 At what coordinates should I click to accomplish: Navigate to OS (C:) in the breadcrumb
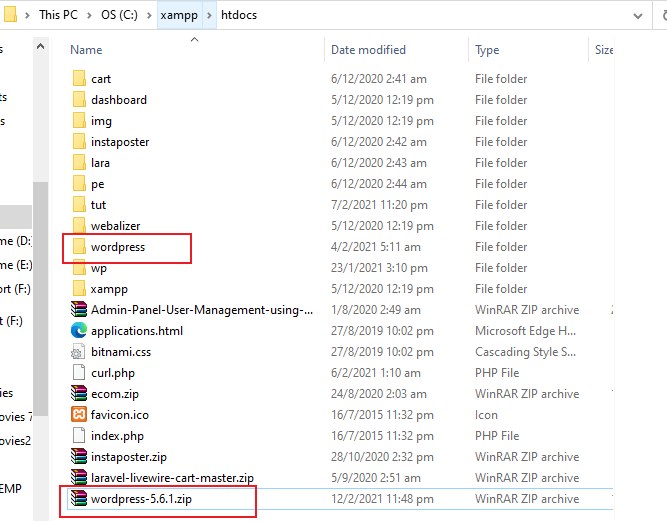119,15
